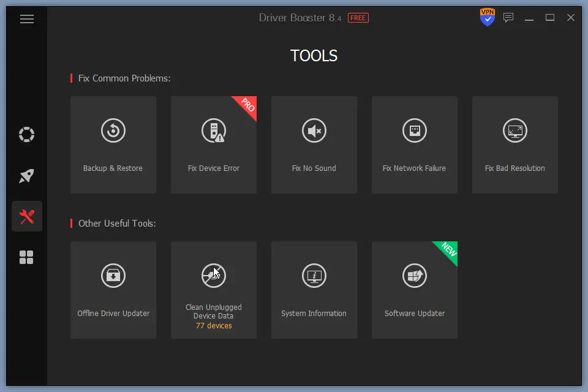Click the NEW ribbon on Software Updater

(448, 250)
